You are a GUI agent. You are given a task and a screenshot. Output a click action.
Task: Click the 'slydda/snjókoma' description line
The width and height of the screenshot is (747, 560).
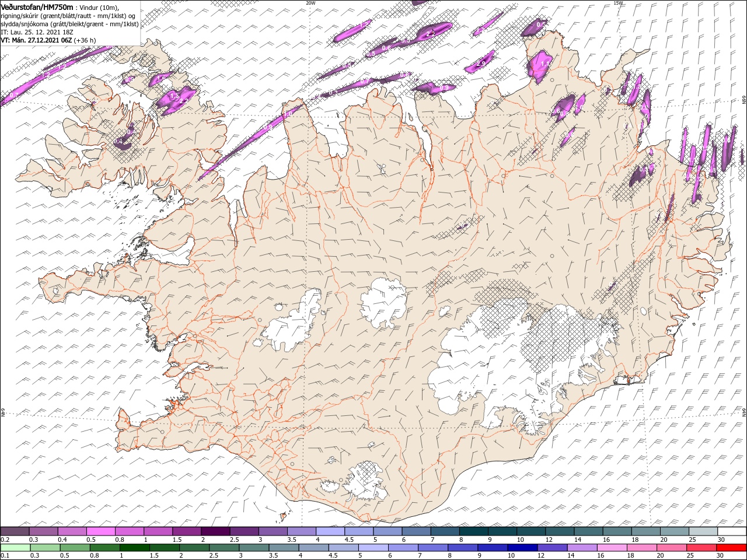pyautogui.click(x=69, y=24)
